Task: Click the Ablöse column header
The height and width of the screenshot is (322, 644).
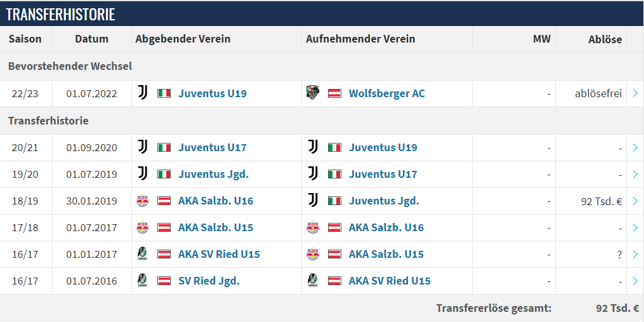Action: coord(605,39)
